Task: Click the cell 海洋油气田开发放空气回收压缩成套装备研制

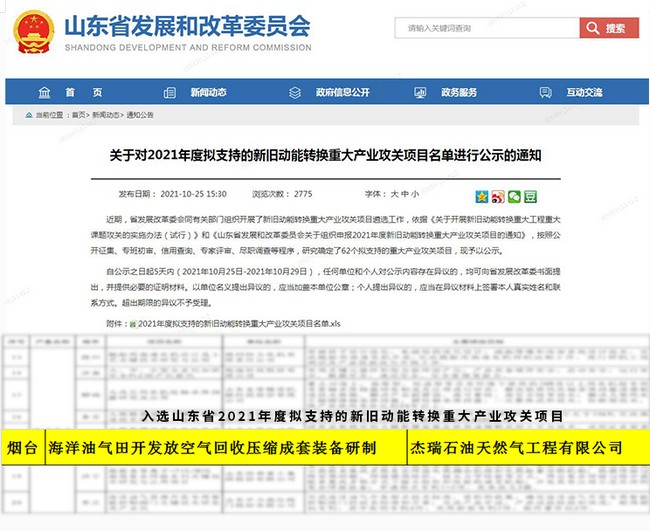Action: [226, 448]
